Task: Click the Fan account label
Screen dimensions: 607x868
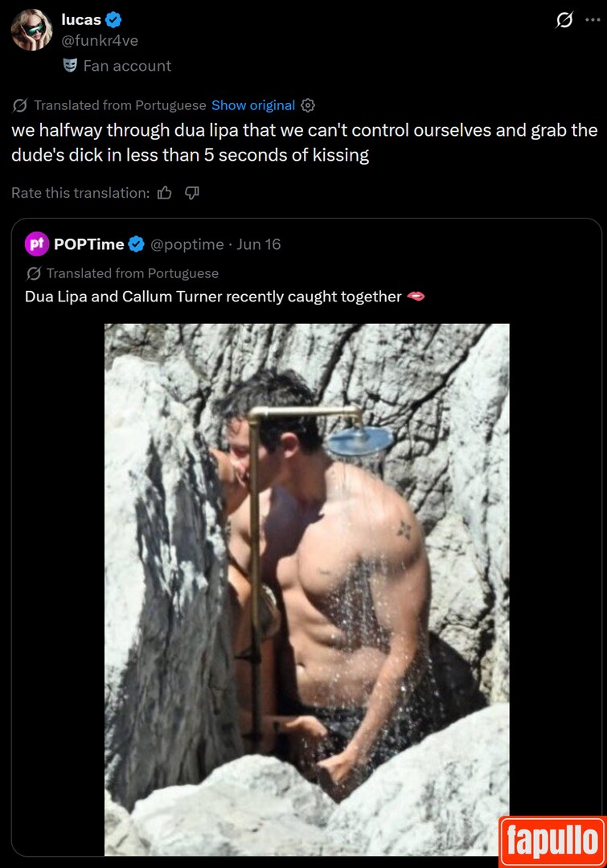Action: pyautogui.click(x=127, y=66)
